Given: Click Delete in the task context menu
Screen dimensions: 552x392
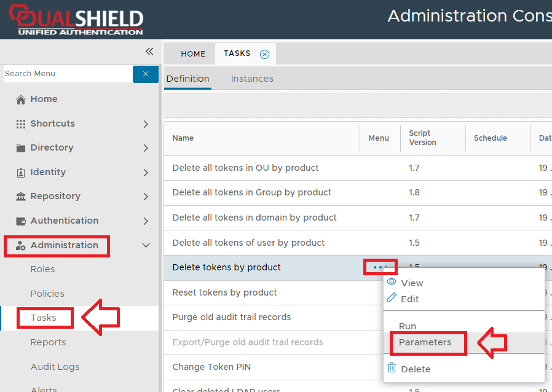Looking at the screenshot, I should pyautogui.click(x=416, y=369).
